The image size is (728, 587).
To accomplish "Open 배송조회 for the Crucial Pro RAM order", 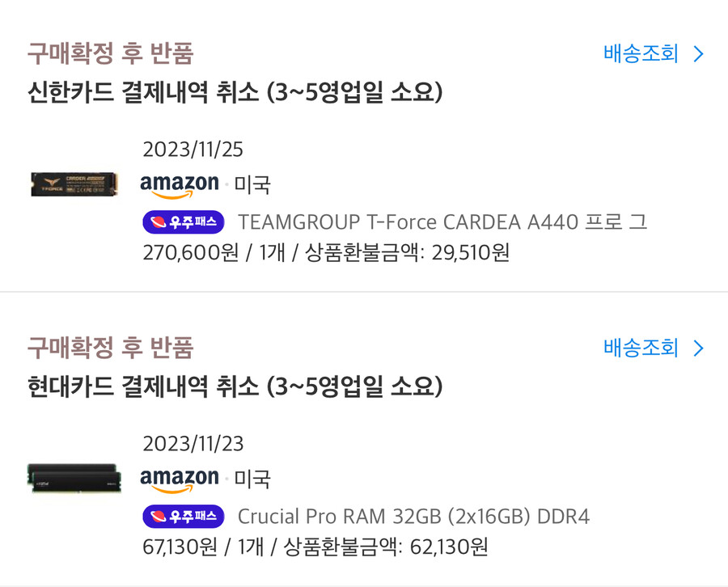I will pos(641,348).
